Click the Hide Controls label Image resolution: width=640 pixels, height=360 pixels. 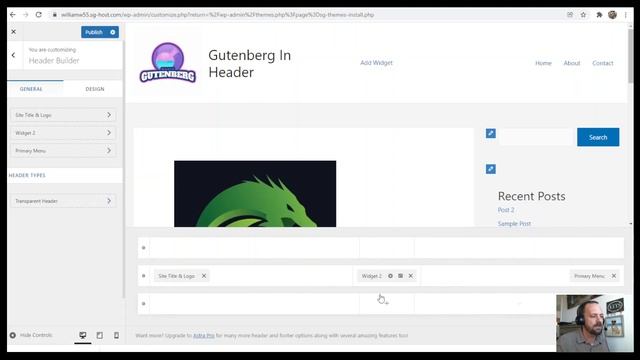36,335
